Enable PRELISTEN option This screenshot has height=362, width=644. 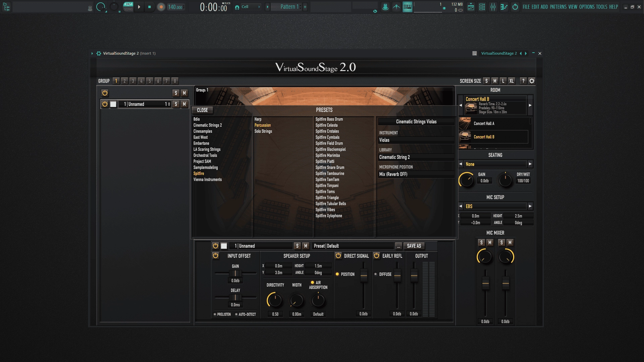pyautogui.click(x=215, y=314)
